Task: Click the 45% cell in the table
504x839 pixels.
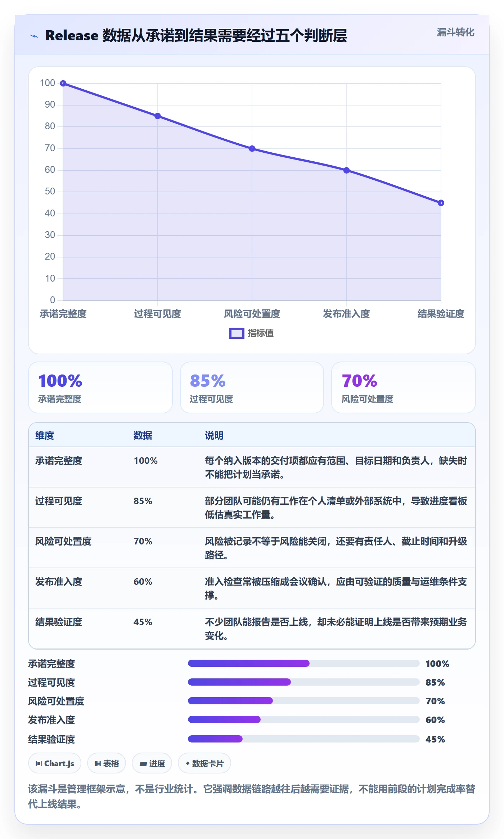Action: [143, 622]
